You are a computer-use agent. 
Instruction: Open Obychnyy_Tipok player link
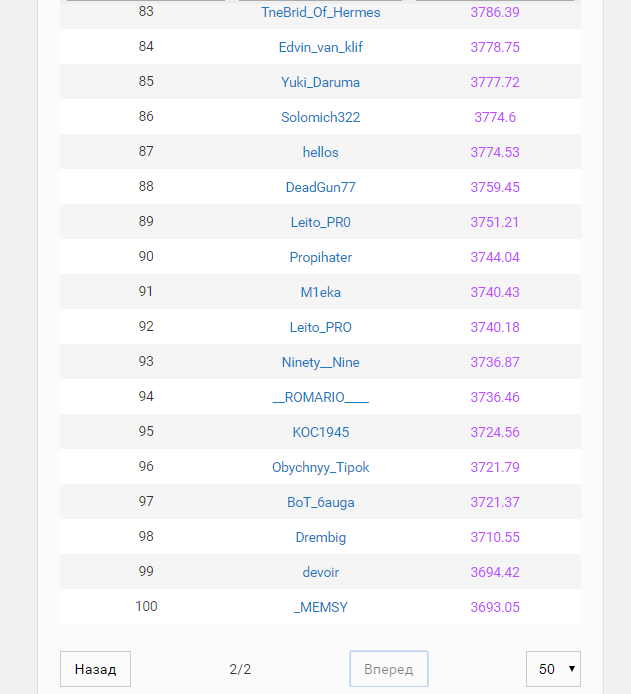(320, 467)
